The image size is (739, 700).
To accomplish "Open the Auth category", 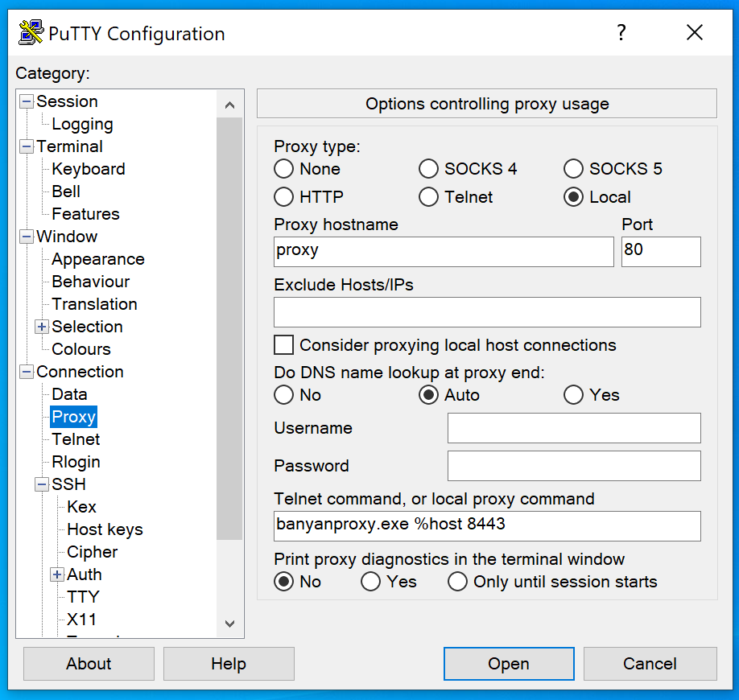I will click(x=85, y=574).
